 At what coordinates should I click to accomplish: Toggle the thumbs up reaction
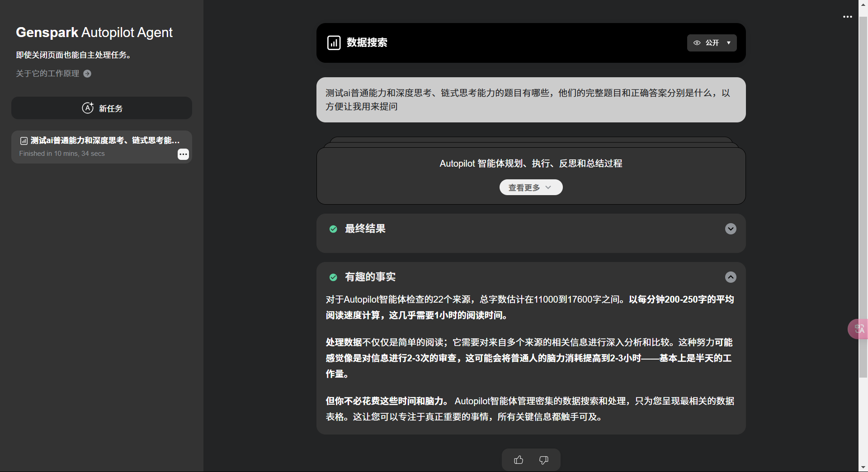click(x=519, y=459)
